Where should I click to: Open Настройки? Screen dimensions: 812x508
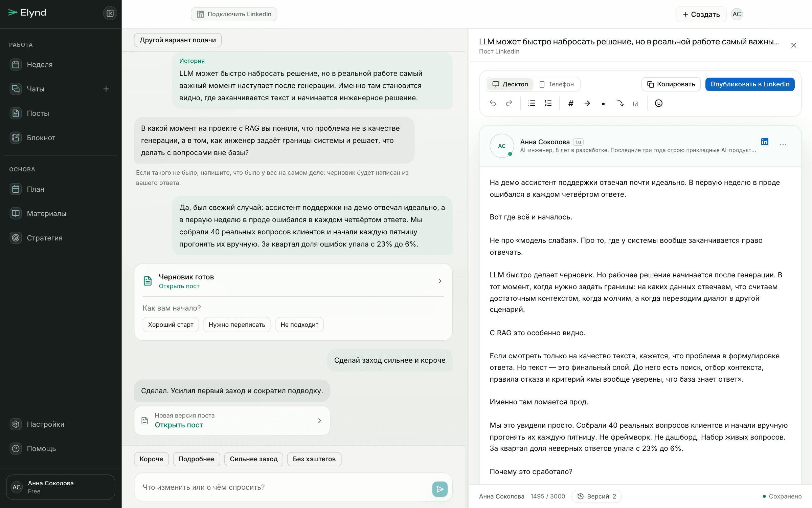pyautogui.click(x=61, y=424)
